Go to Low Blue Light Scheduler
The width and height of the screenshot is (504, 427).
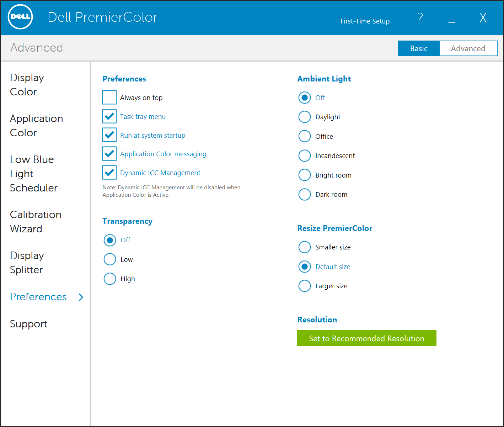pyautogui.click(x=33, y=174)
